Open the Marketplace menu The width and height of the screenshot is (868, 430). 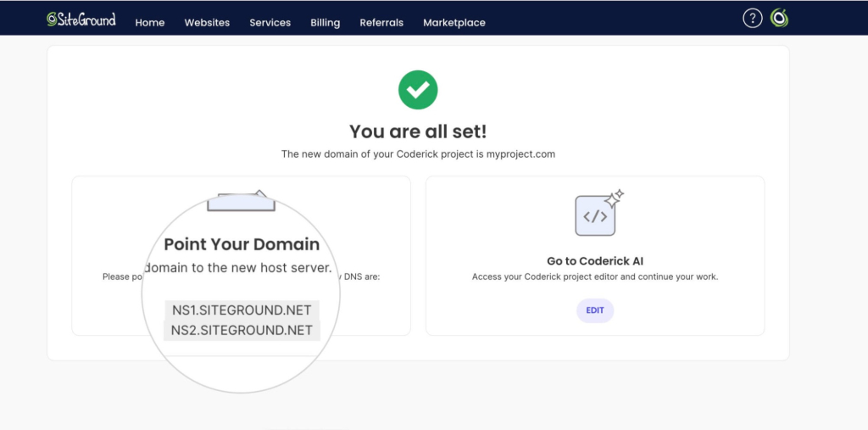tap(454, 23)
